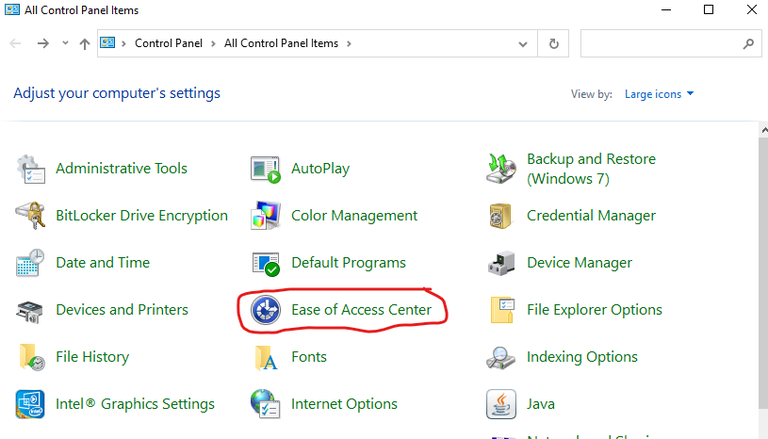Expand chevron after Control Panel breadcrumb
Image resolution: width=768 pixels, height=439 pixels.
tap(213, 44)
